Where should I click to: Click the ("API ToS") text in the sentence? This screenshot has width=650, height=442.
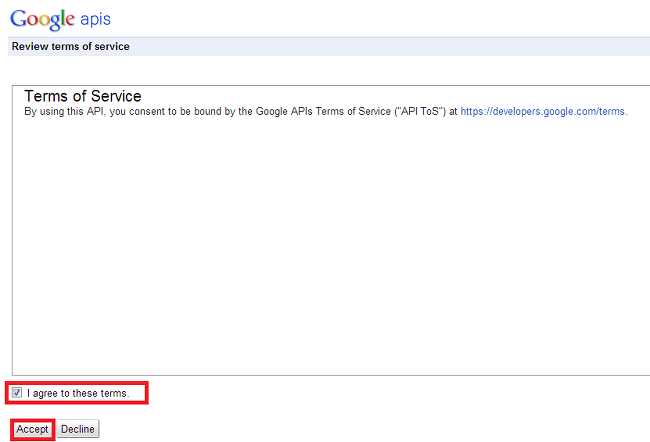click(420, 112)
